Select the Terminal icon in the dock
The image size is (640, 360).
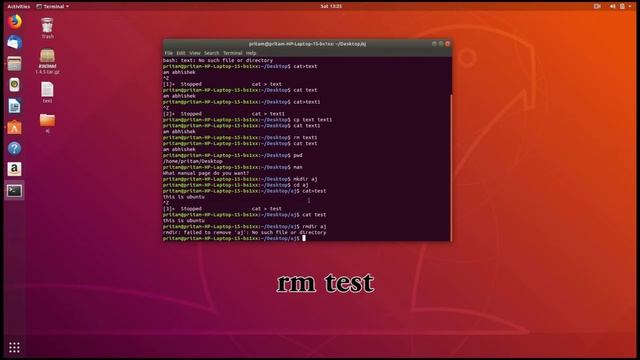[14, 191]
